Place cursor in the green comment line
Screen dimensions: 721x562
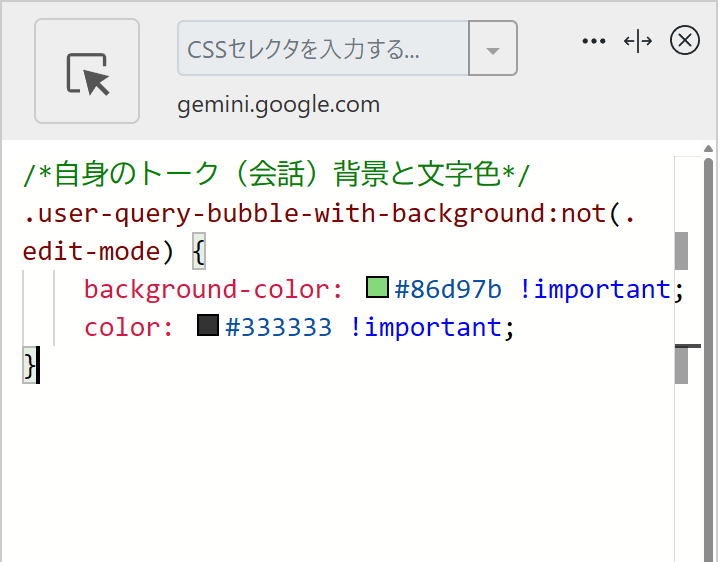tap(277, 176)
